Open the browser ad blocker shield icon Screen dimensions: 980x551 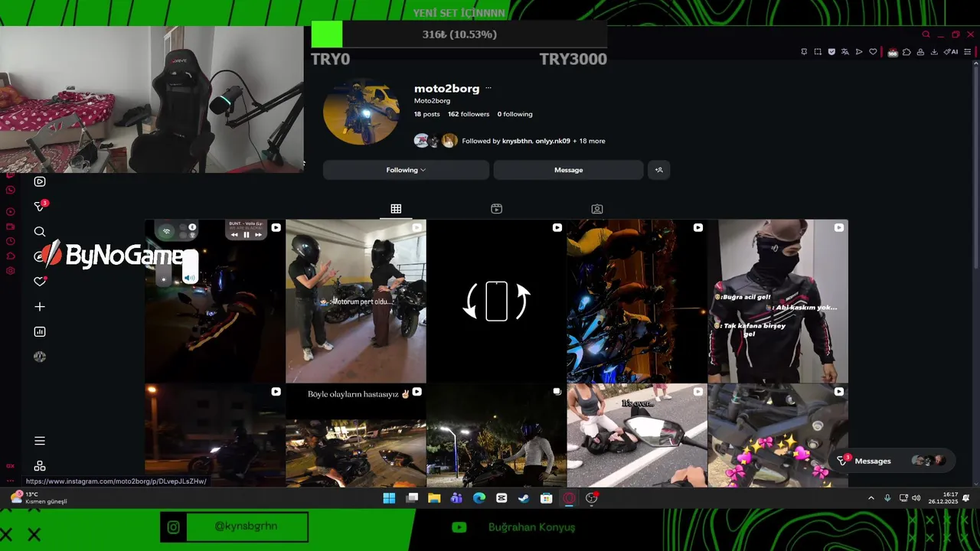pos(831,52)
